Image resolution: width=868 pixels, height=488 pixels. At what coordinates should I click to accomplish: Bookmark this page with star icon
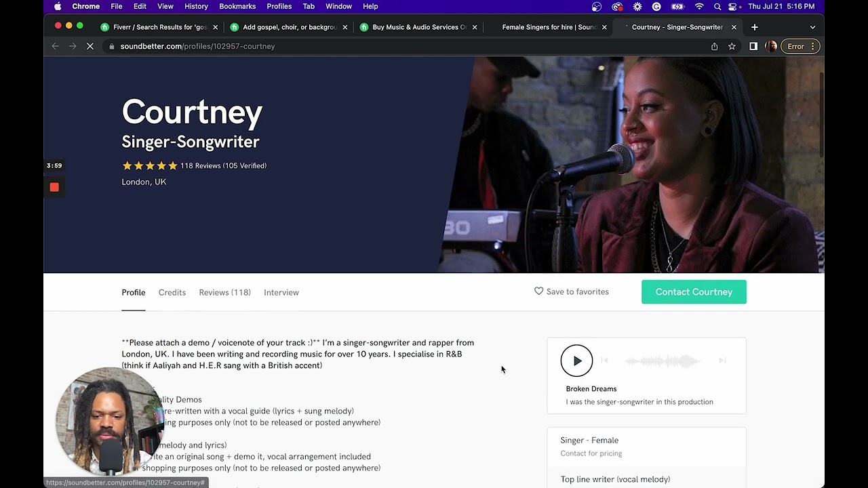732,46
